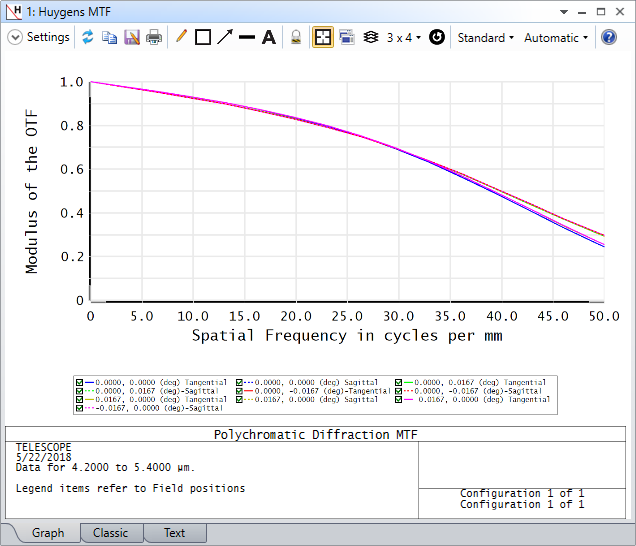Click the red solid line legend sample
This screenshot has height=546, width=636.
click(249, 391)
